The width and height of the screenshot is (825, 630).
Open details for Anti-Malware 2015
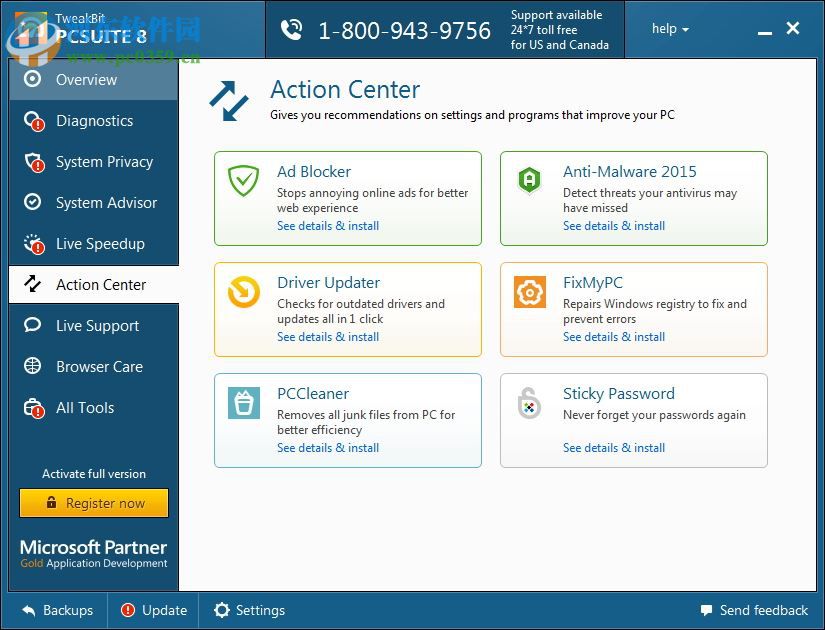pos(613,226)
